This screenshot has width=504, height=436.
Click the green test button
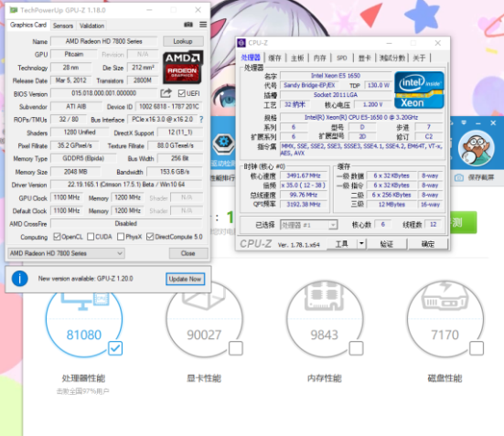[x=463, y=222]
